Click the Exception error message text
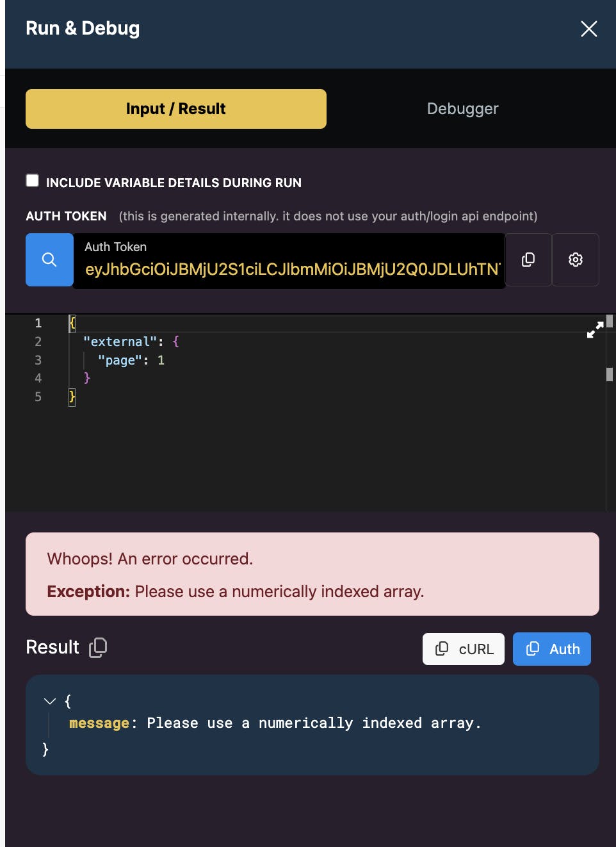 tap(279, 591)
